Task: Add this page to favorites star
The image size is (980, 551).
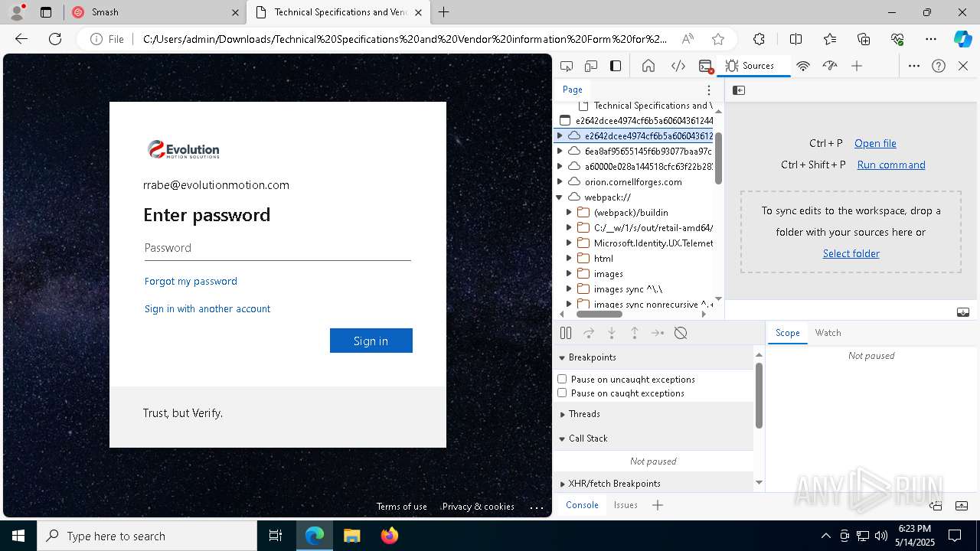Action: [717, 39]
